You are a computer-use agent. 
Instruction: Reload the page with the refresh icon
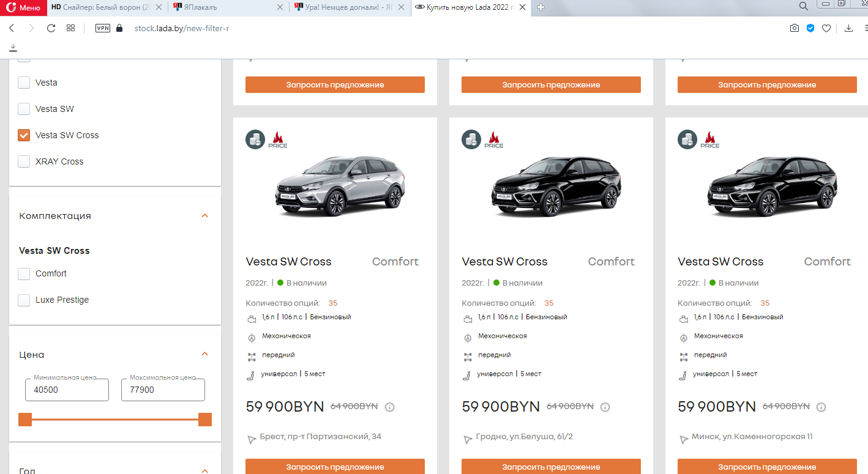pyautogui.click(x=51, y=28)
